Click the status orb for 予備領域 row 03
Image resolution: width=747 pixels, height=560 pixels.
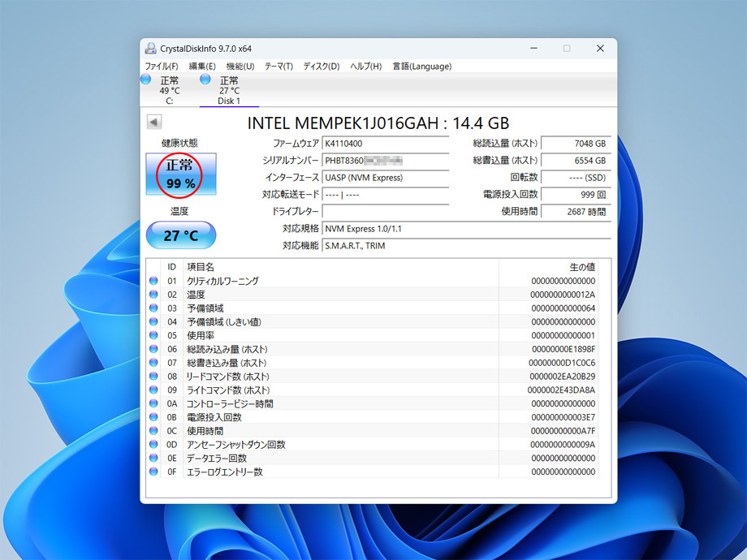(x=153, y=308)
